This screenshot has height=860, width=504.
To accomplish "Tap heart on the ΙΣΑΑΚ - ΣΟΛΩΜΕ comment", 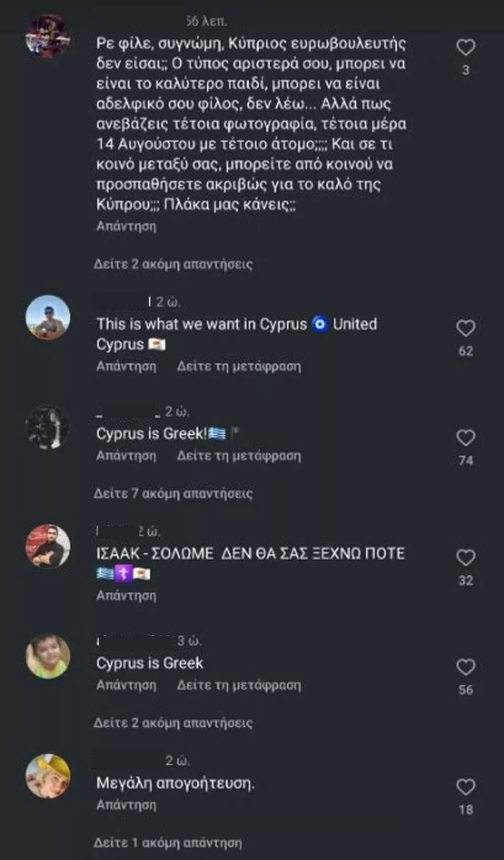I will click(x=465, y=558).
